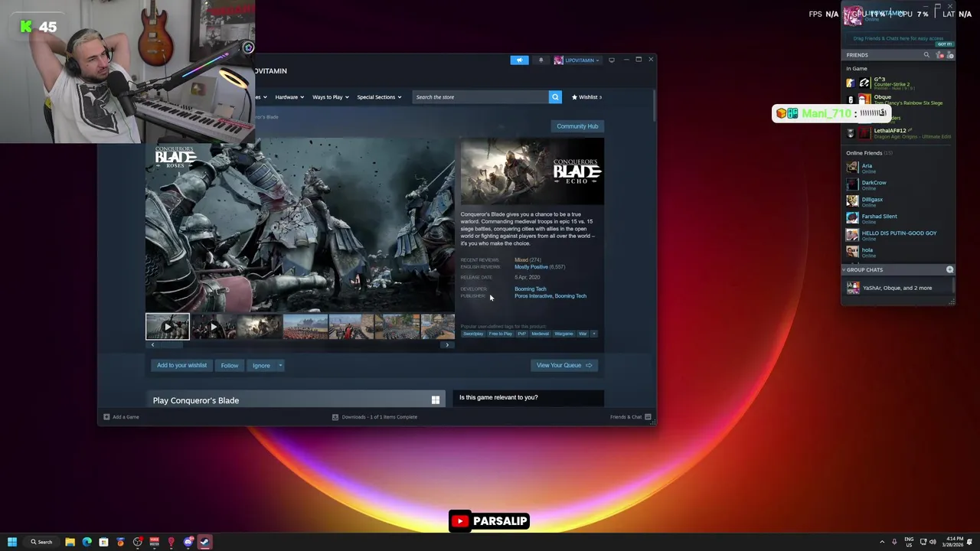Open the Wargame tag
The image size is (980, 551).
click(563, 334)
